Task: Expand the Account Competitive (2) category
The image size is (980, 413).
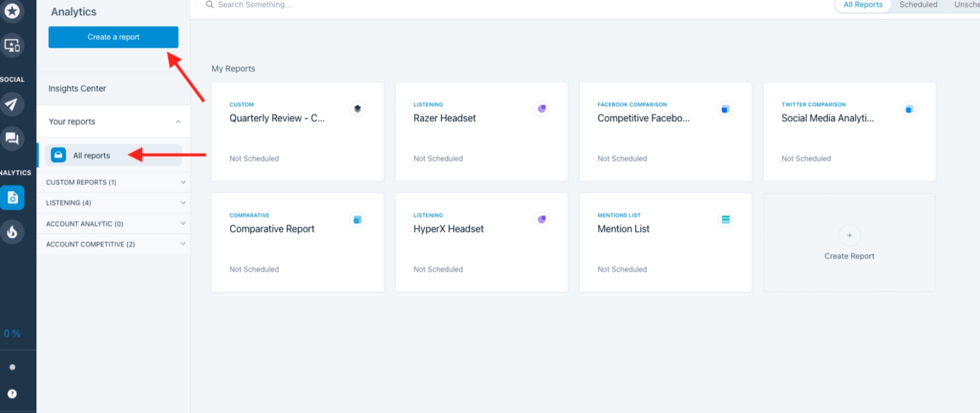Action: tap(183, 244)
